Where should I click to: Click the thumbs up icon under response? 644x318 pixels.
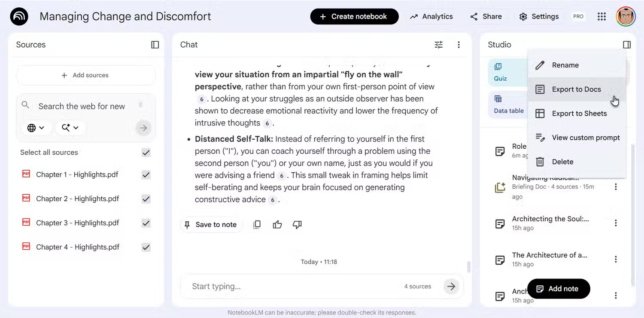pos(277,224)
